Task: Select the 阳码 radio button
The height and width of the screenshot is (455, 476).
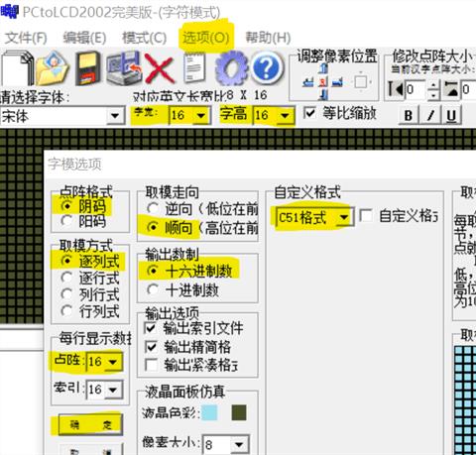Action: [x=66, y=220]
